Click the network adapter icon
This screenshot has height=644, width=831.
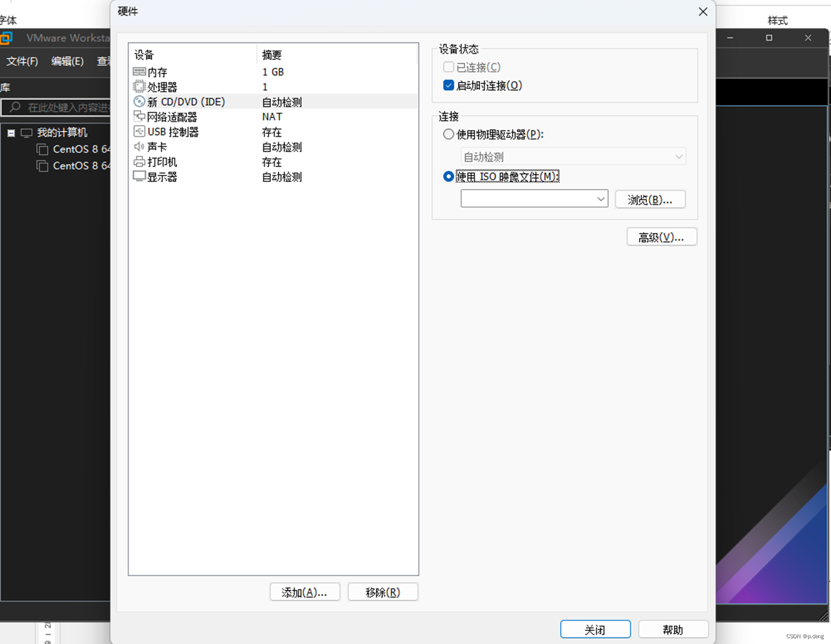tap(139, 116)
